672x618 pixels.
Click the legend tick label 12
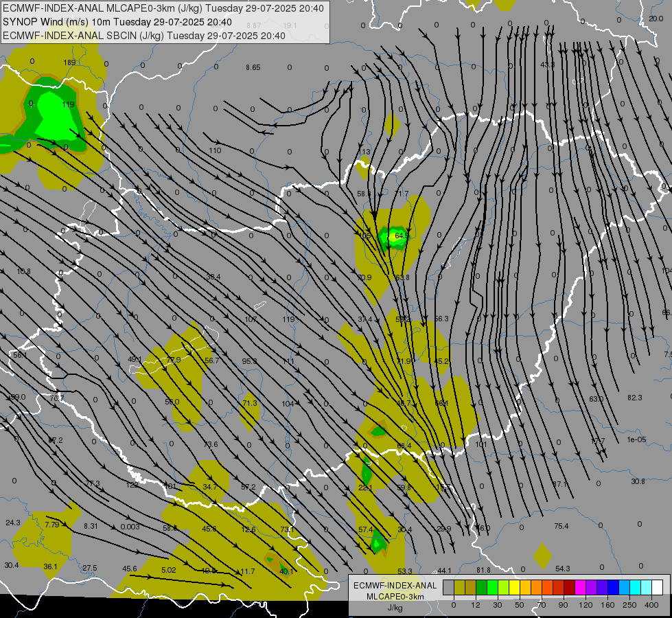click(x=476, y=605)
